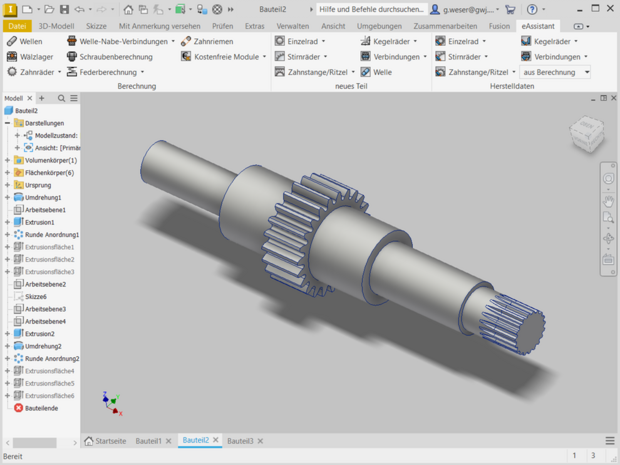Click the search icon in Modell browser
Image resolution: width=620 pixels, height=465 pixels.
point(61,98)
